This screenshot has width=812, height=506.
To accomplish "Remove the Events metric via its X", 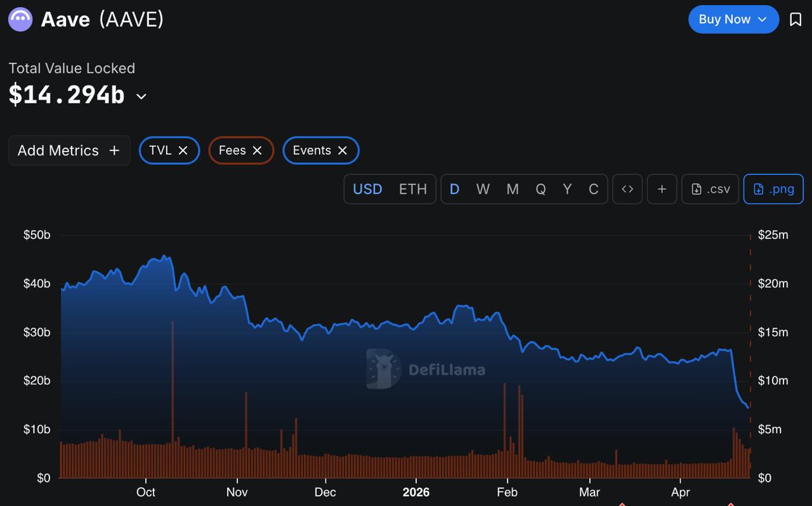I will click(342, 150).
